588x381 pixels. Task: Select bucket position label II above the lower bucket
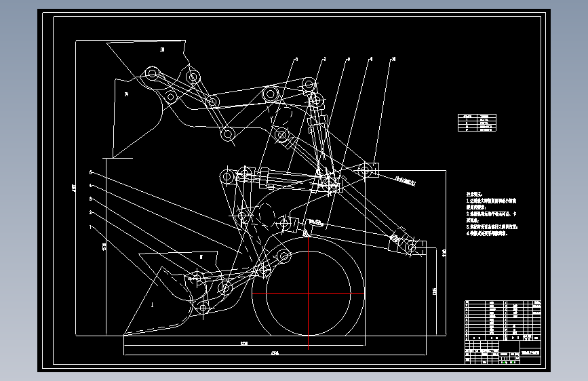(201, 257)
